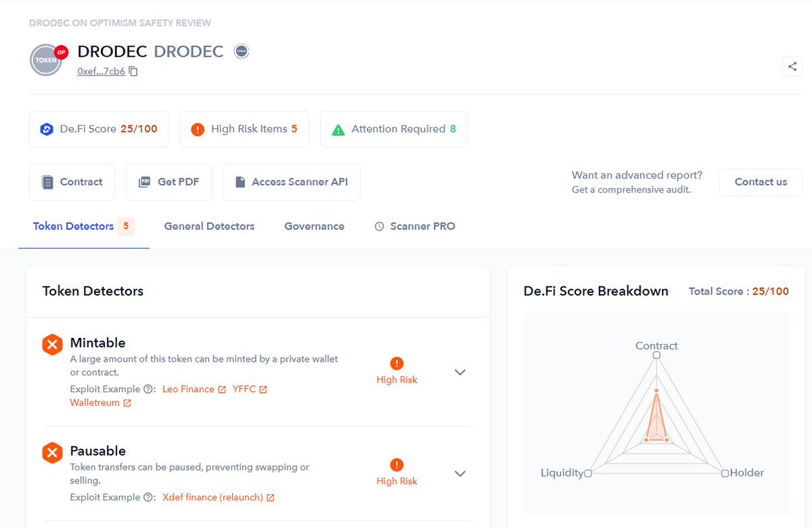Switch to the General Detectors tab
The height and width of the screenshot is (528, 812).
click(x=209, y=226)
